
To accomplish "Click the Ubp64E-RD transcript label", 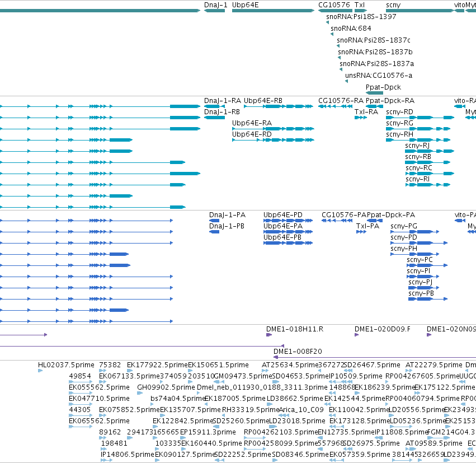I will pyautogui.click(x=252, y=134).
